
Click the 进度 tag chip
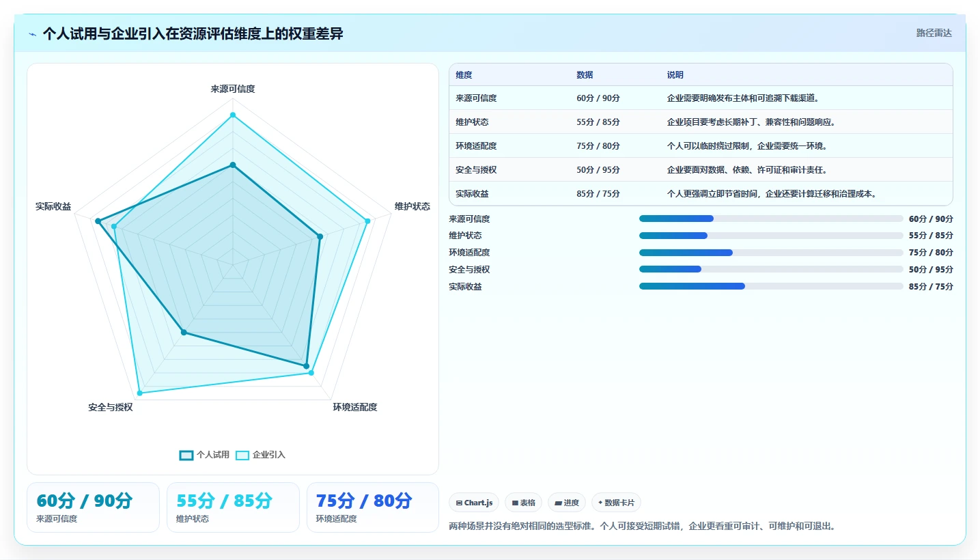point(567,503)
